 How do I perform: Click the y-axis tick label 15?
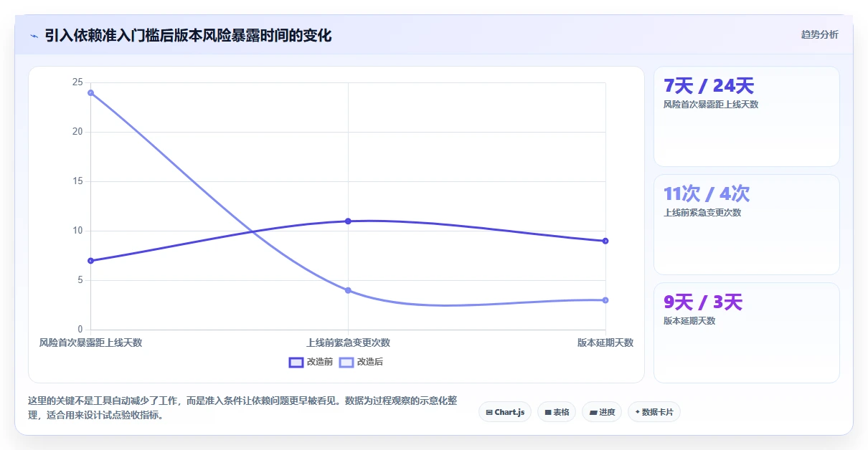click(77, 181)
